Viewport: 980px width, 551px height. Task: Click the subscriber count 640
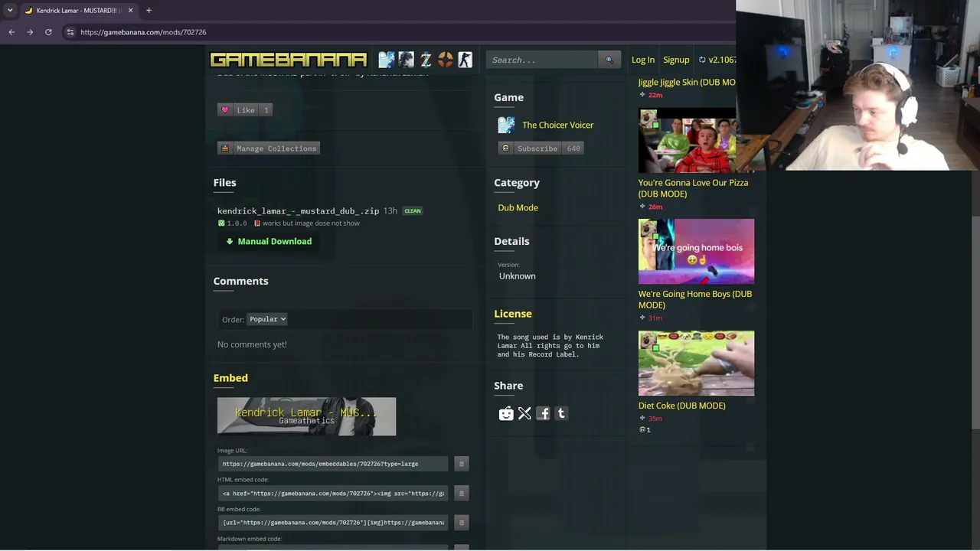point(573,148)
